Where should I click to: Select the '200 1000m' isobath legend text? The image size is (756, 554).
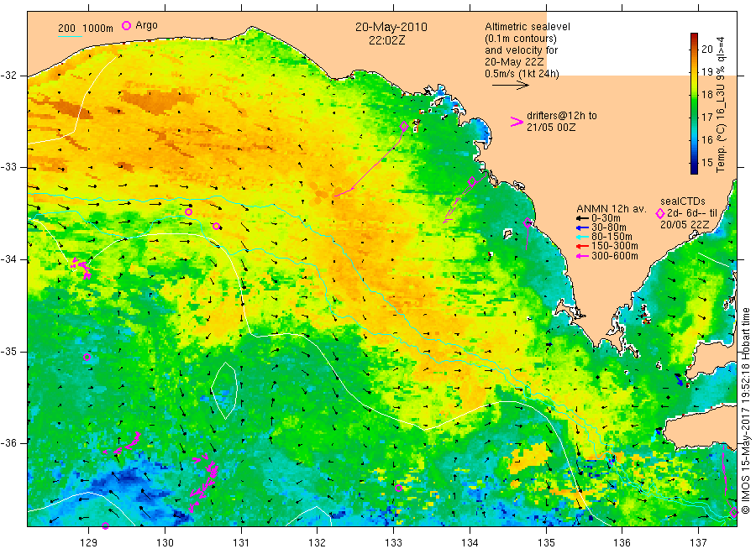(86, 29)
